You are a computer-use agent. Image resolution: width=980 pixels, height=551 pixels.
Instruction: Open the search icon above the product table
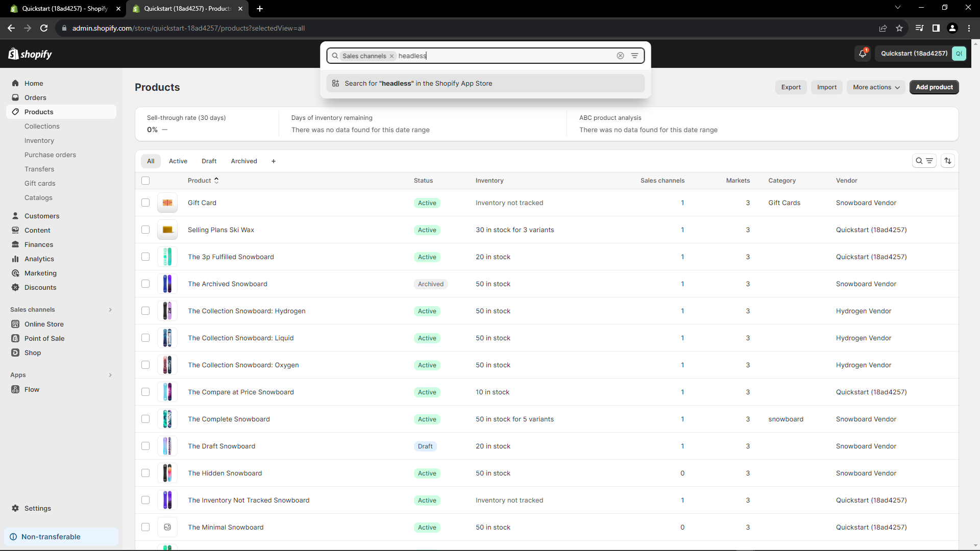click(919, 161)
